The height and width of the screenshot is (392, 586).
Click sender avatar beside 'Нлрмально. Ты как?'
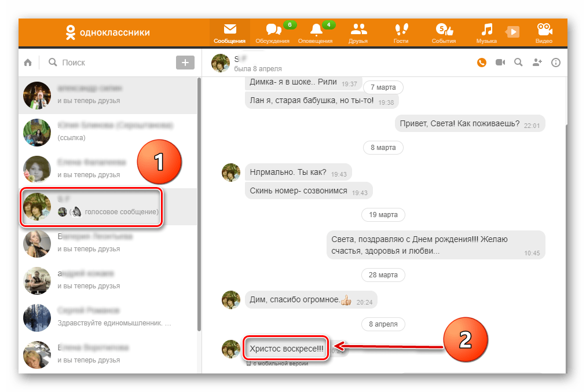click(x=231, y=173)
